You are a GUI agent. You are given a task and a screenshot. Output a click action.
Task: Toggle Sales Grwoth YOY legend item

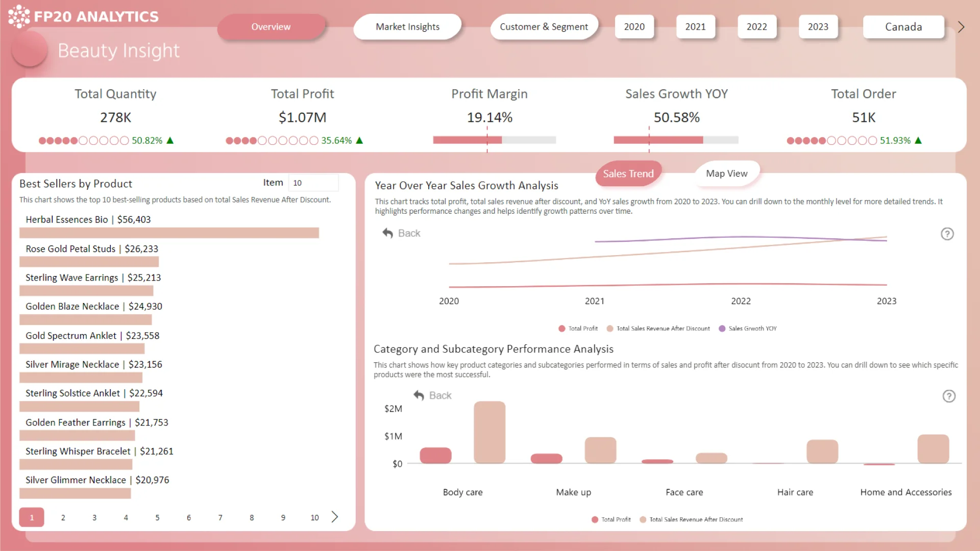[x=747, y=329]
